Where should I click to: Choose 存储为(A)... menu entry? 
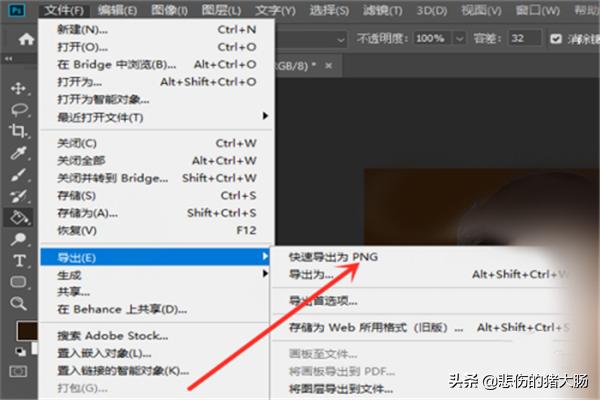(x=157, y=213)
